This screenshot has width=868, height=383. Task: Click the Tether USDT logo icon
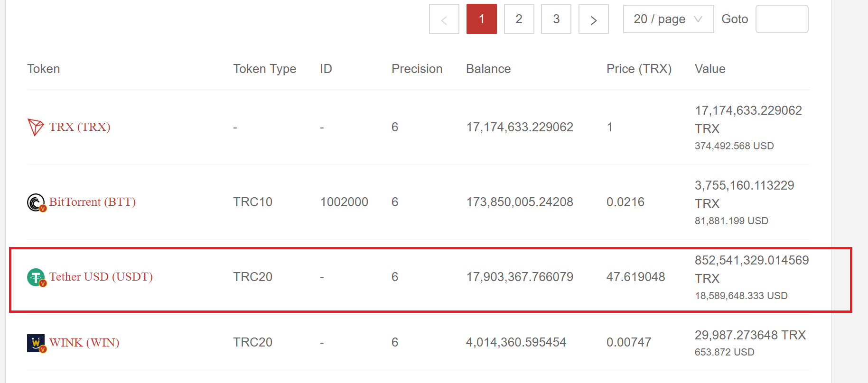click(36, 277)
